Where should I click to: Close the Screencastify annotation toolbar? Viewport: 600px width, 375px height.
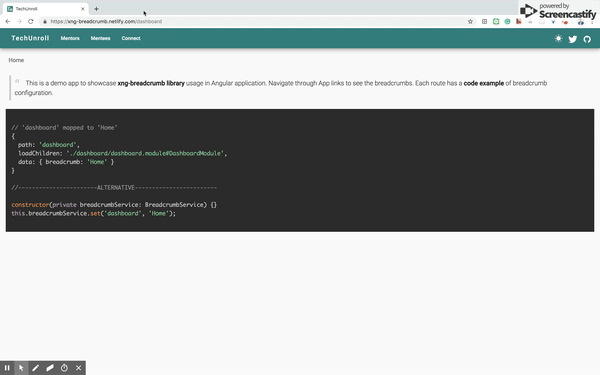point(78,368)
